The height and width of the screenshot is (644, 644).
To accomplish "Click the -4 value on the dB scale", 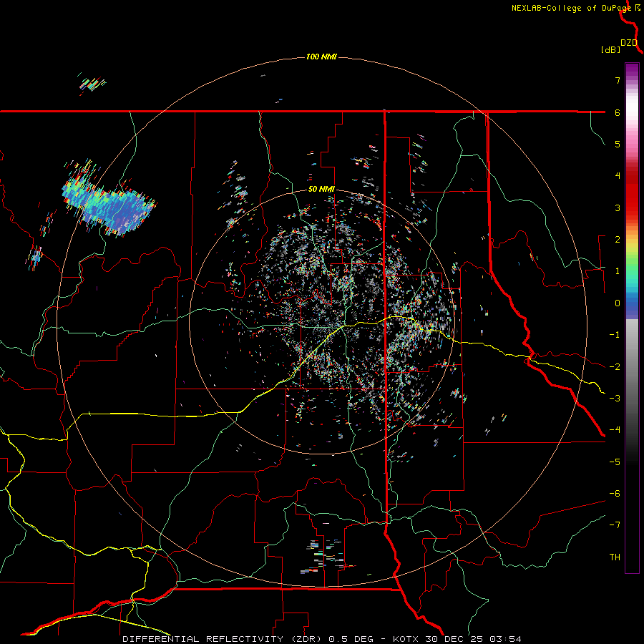I will [615, 430].
